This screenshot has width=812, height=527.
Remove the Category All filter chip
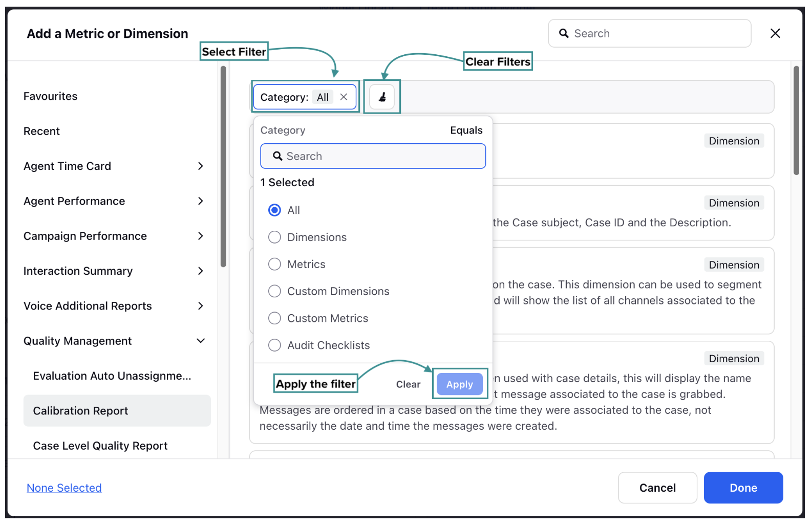point(344,97)
